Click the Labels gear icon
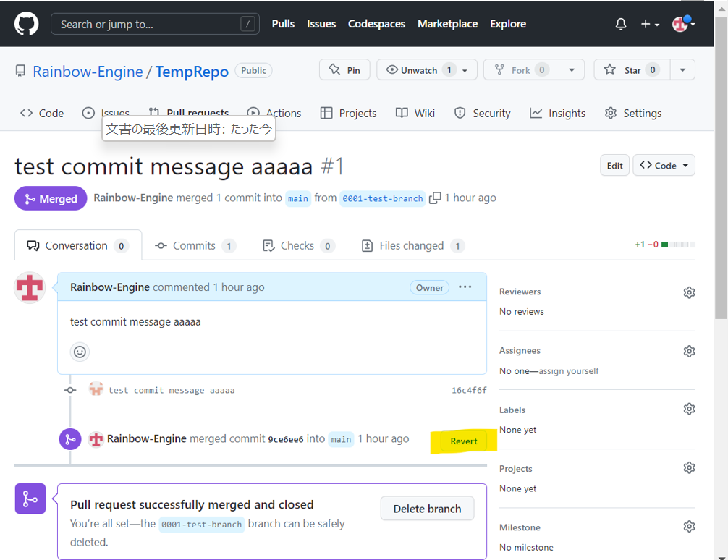The image size is (728, 560). pyautogui.click(x=689, y=409)
